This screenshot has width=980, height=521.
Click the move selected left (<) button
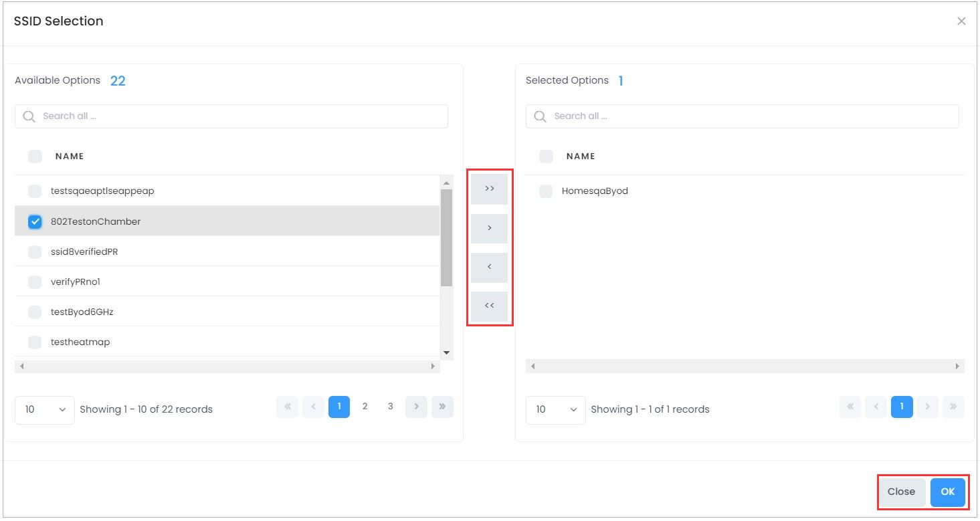click(x=489, y=267)
